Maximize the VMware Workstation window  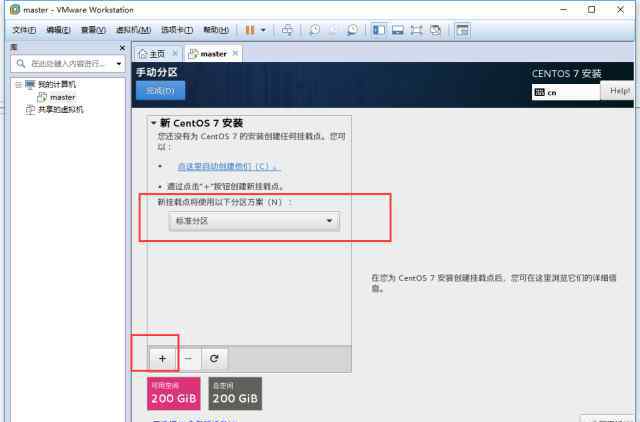(x=591, y=9)
